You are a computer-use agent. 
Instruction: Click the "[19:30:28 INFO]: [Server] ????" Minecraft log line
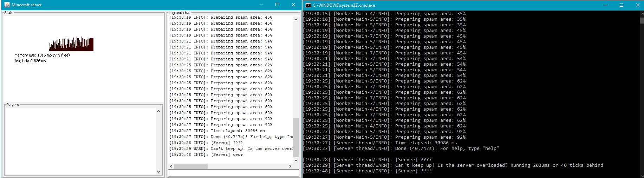pos(206,143)
